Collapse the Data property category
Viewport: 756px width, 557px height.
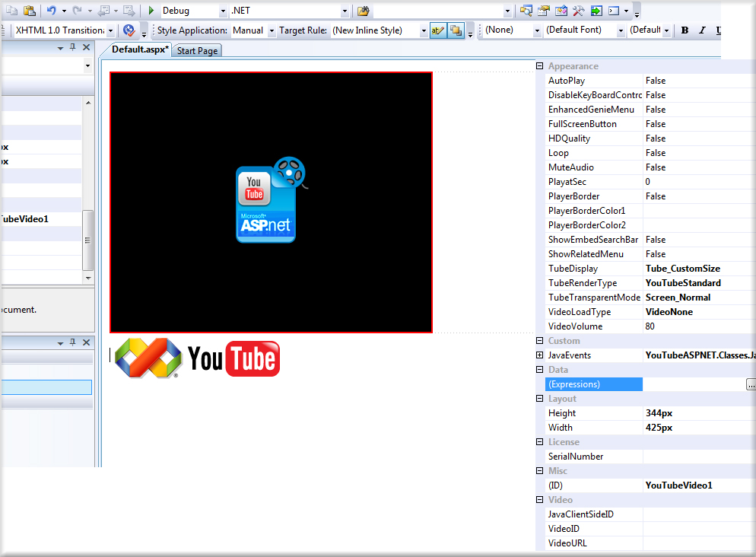pos(539,369)
